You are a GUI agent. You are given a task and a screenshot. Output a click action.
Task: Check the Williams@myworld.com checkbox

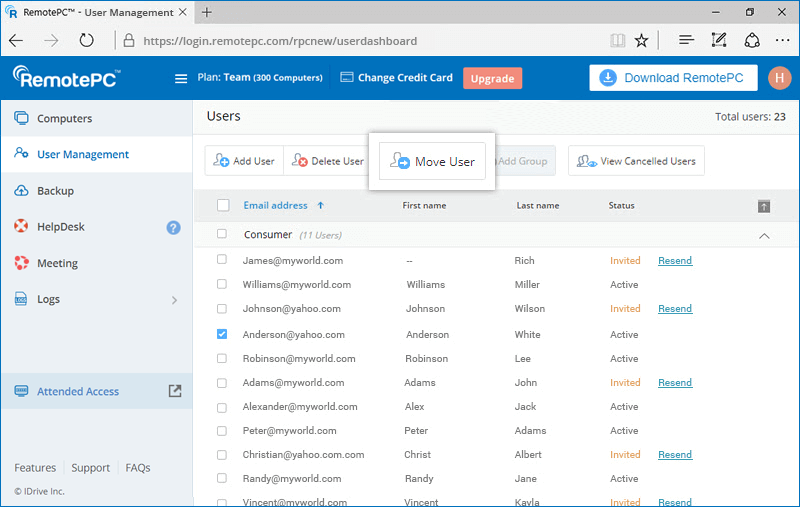(222, 284)
